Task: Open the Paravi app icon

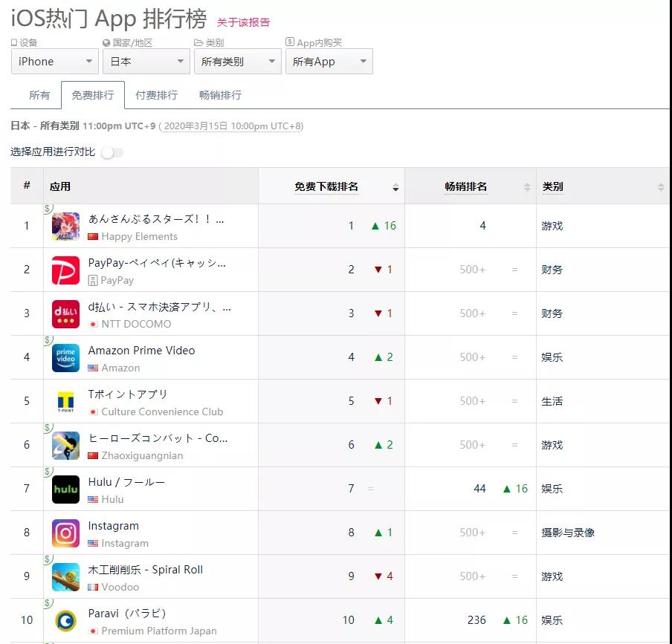Action: click(65, 620)
